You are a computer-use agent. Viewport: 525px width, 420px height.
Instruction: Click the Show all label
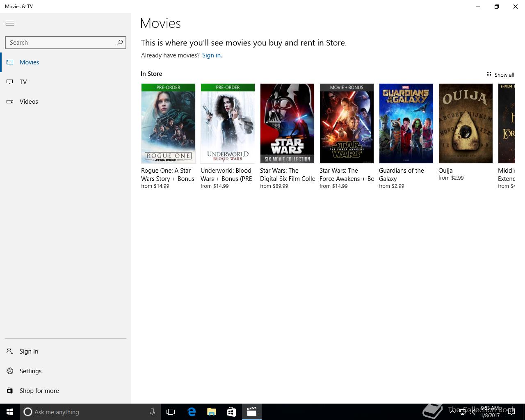(504, 75)
